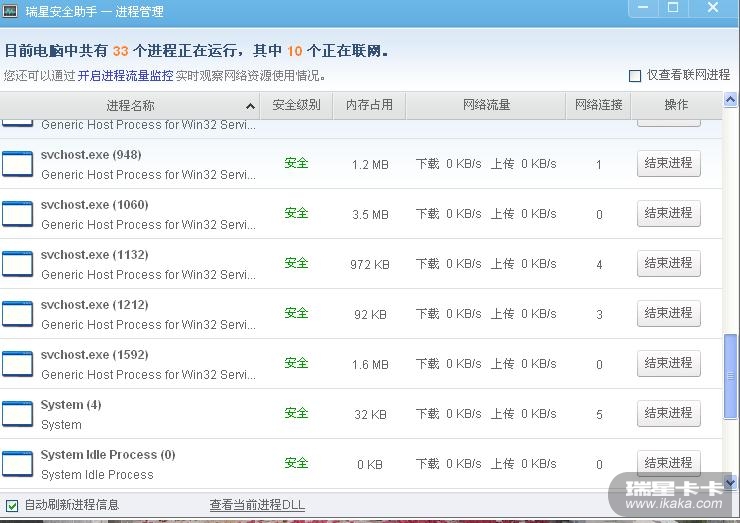Select System Idle Process (0) name text
The image size is (740, 523).
108,455
